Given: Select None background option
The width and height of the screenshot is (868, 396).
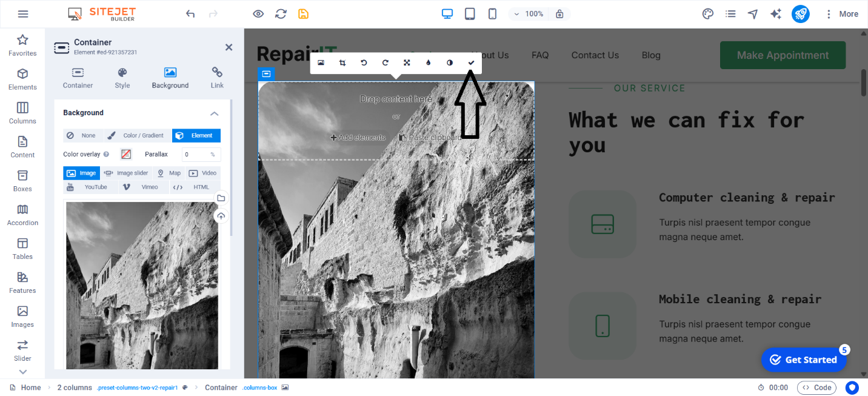Looking at the screenshot, I should tap(82, 136).
